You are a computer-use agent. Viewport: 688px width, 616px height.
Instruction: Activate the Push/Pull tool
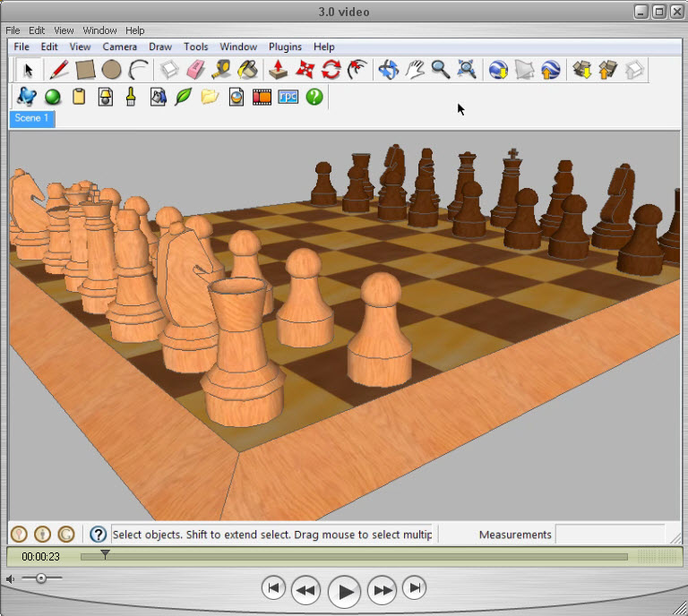coord(279,69)
